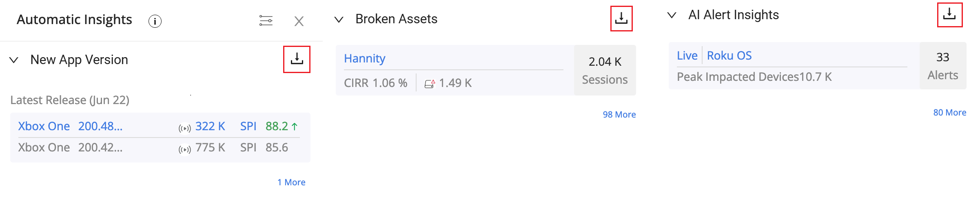Show 80 More alert insights
This screenshot has width=980, height=200.
coord(949,113)
